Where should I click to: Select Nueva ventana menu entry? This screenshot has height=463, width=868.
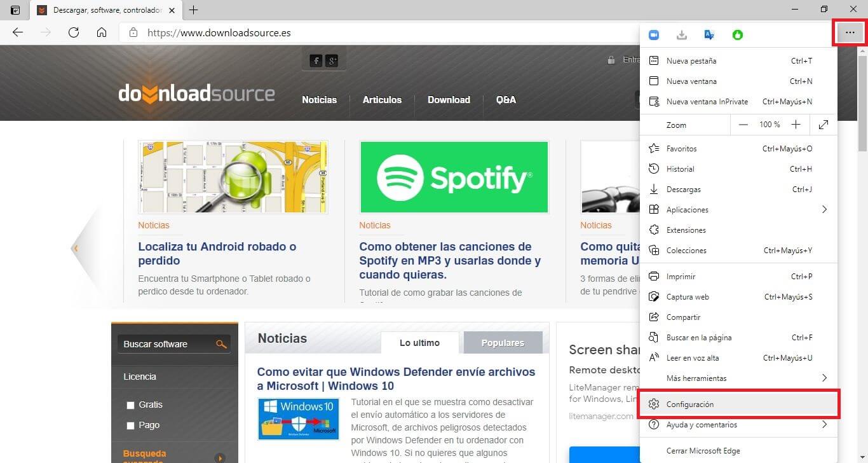tap(738, 81)
